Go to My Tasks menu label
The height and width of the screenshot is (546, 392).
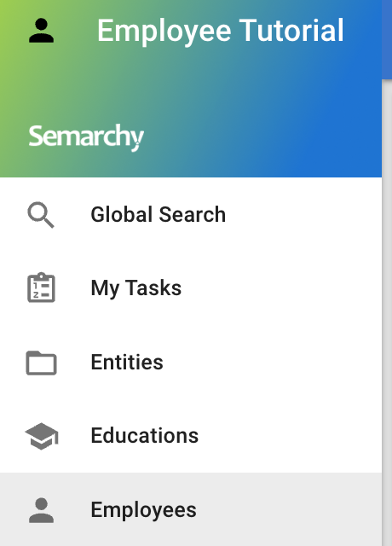pos(136,288)
